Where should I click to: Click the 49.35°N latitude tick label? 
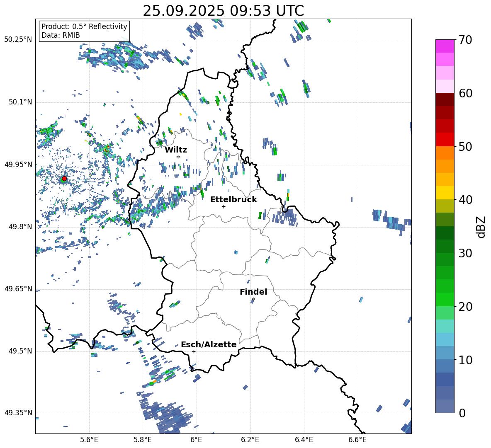click(x=18, y=413)
